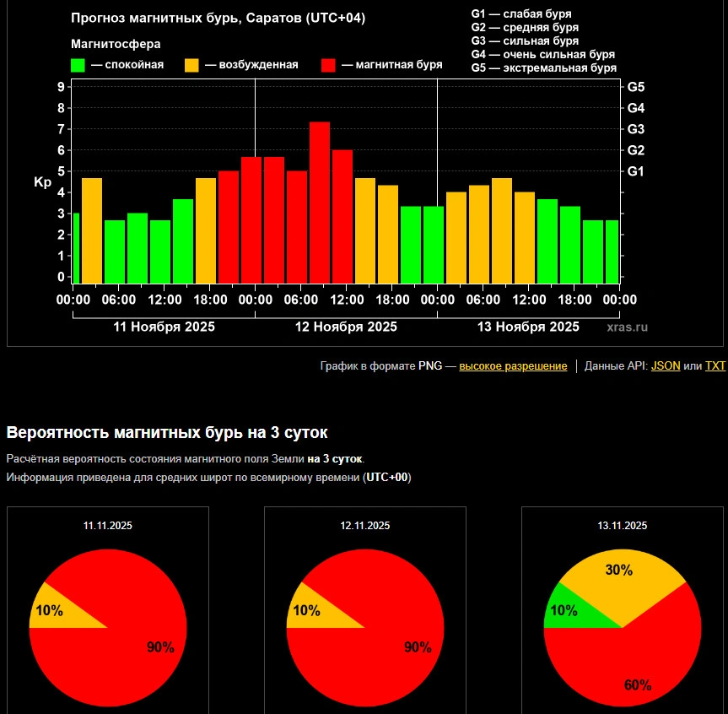Screen dimensions: 728x714
Task: Click the 'Вероятность магнитных бурь на 3 суток' heading
Action: [167, 433]
